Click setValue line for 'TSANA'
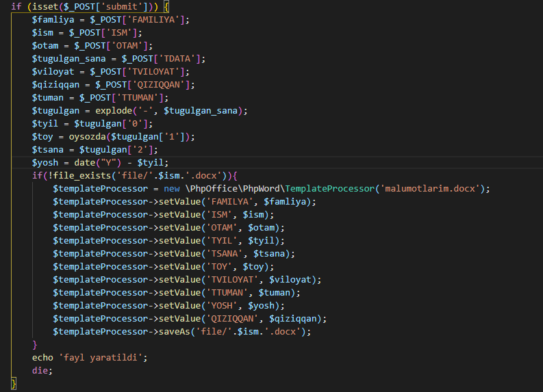The image size is (543, 392). 173,254
